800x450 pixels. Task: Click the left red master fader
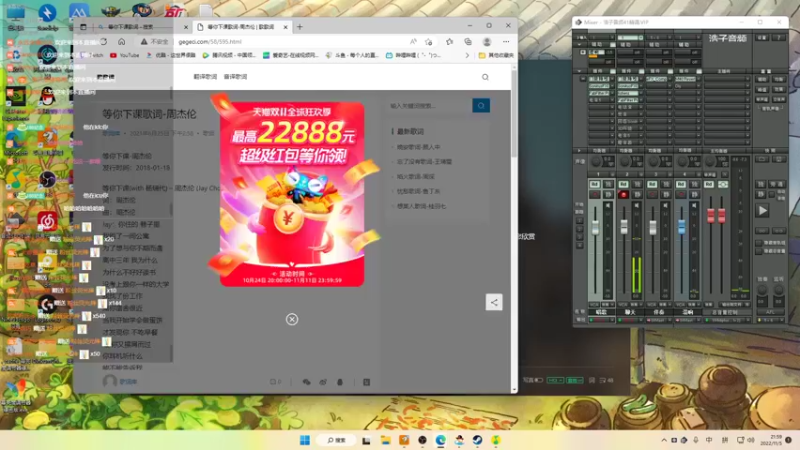tap(711, 216)
